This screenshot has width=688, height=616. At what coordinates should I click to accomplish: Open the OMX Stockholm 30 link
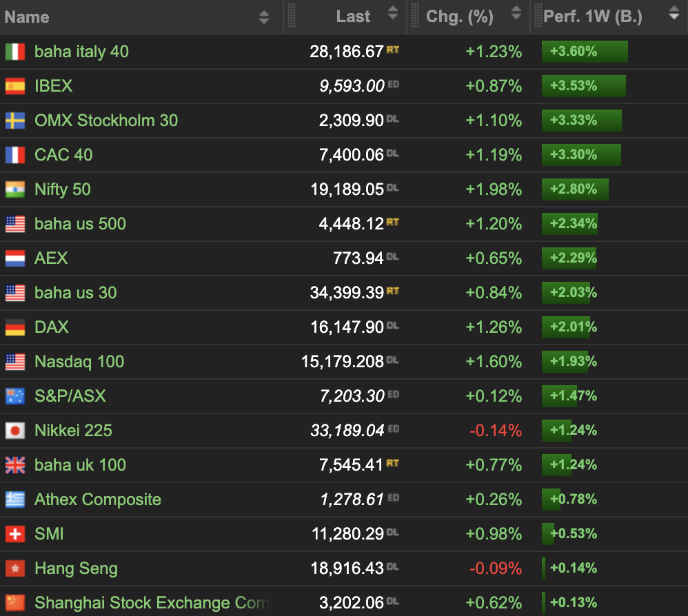[106, 121]
